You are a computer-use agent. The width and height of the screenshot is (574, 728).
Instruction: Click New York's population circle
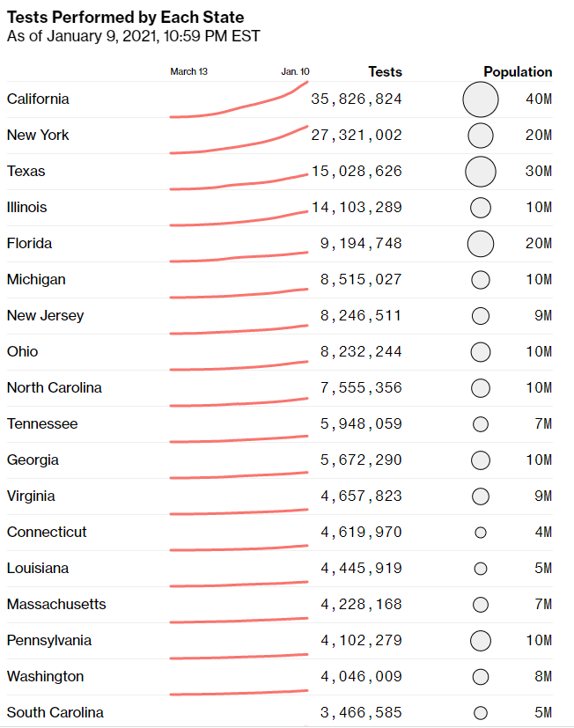point(480,136)
